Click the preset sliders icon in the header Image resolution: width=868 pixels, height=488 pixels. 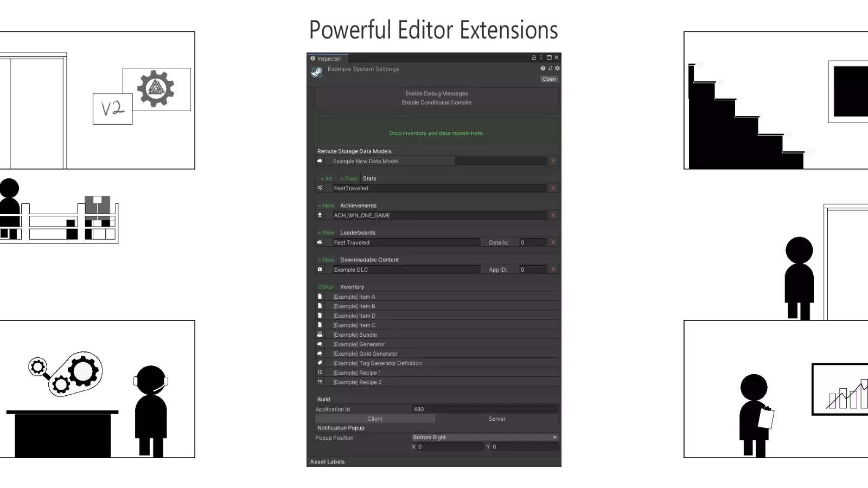tap(550, 68)
